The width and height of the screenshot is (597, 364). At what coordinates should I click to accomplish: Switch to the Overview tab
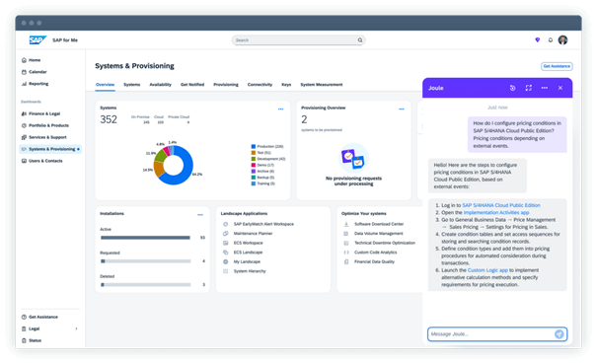(105, 85)
